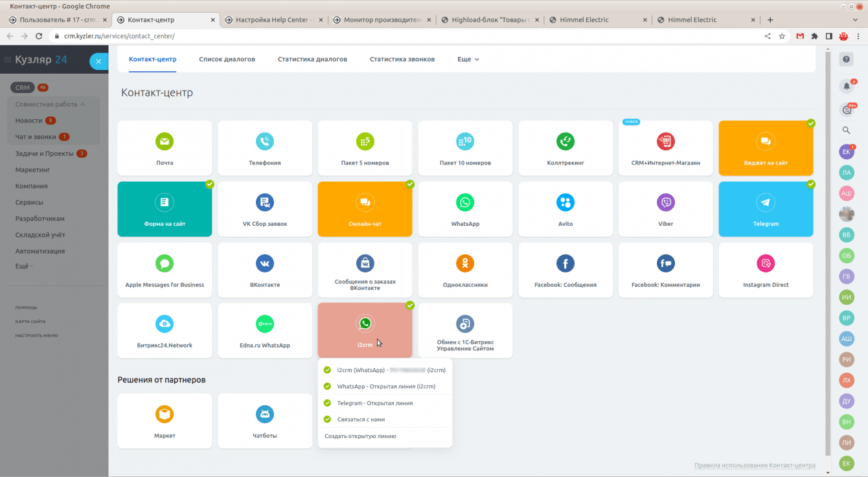Open notifications bell in right panel

click(x=846, y=86)
